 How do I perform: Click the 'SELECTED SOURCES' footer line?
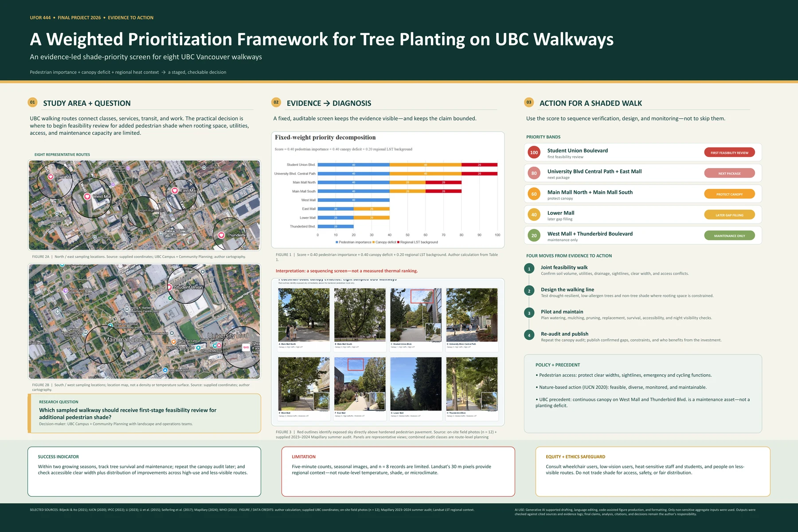[252, 510]
